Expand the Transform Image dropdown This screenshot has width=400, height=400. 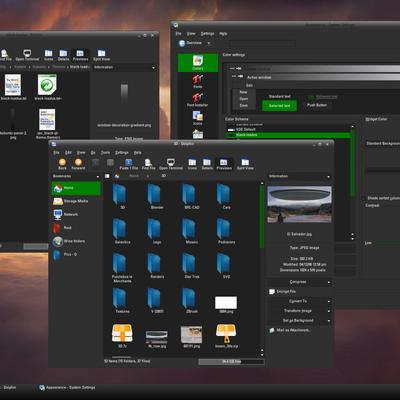point(300,311)
